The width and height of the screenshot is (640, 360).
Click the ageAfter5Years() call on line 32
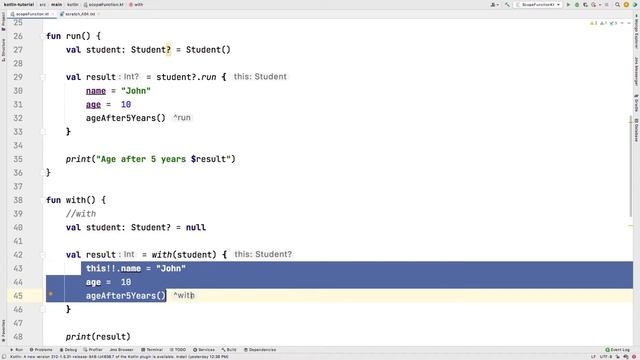126,118
